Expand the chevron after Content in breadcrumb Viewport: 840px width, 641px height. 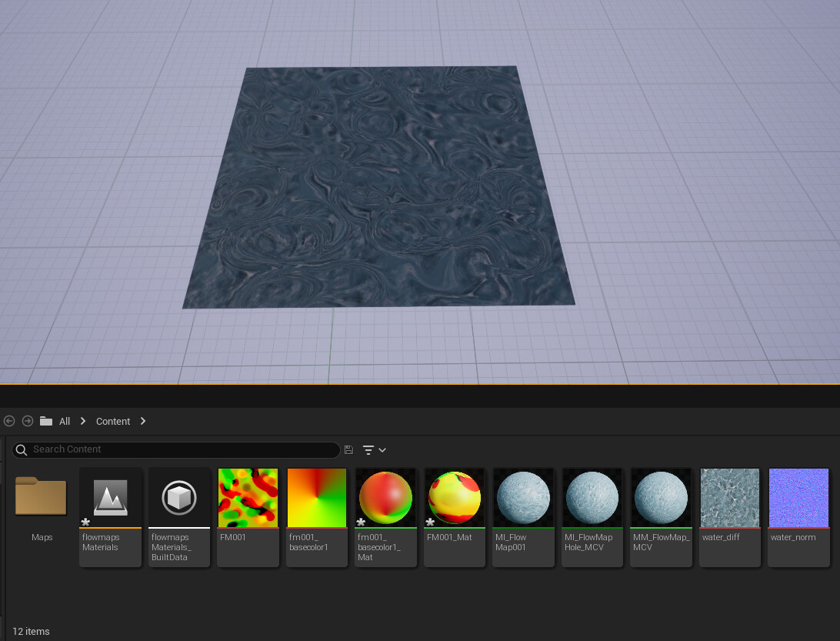(142, 421)
